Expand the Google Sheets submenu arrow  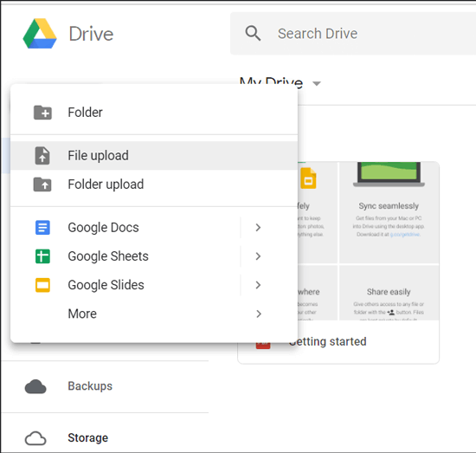(258, 256)
